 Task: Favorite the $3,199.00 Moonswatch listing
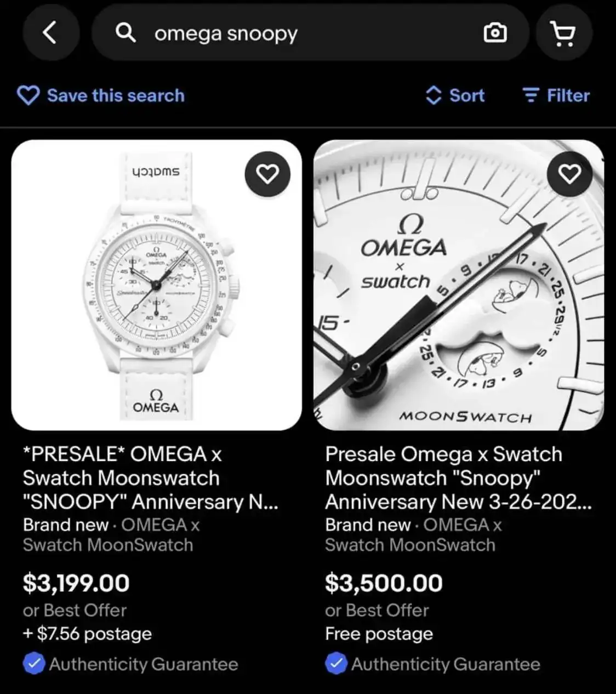coord(267,174)
